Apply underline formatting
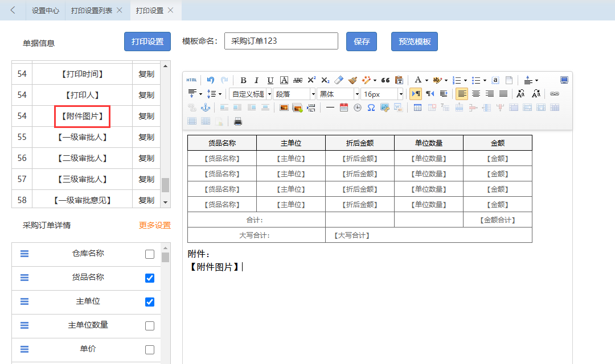This screenshot has width=615, height=364. 270,80
